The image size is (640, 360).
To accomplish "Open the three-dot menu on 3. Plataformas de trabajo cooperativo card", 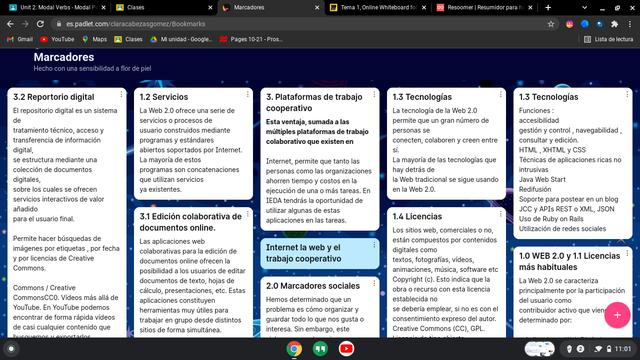I will [374, 94].
